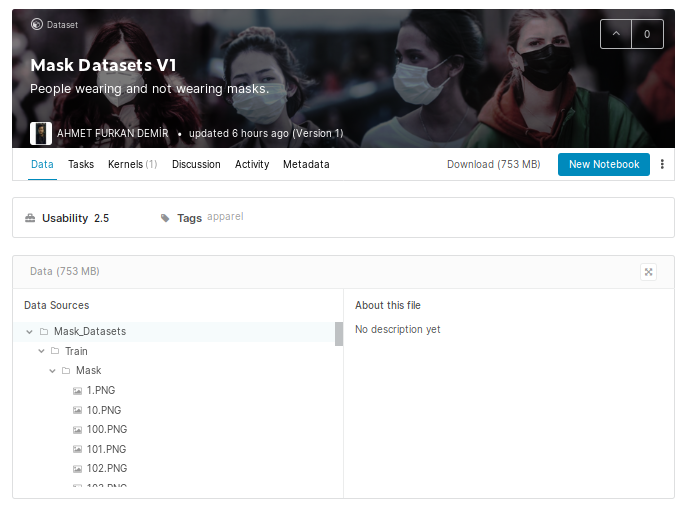The image size is (685, 508).
Task: Click the author profile avatar
Action: [x=41, y=133]
